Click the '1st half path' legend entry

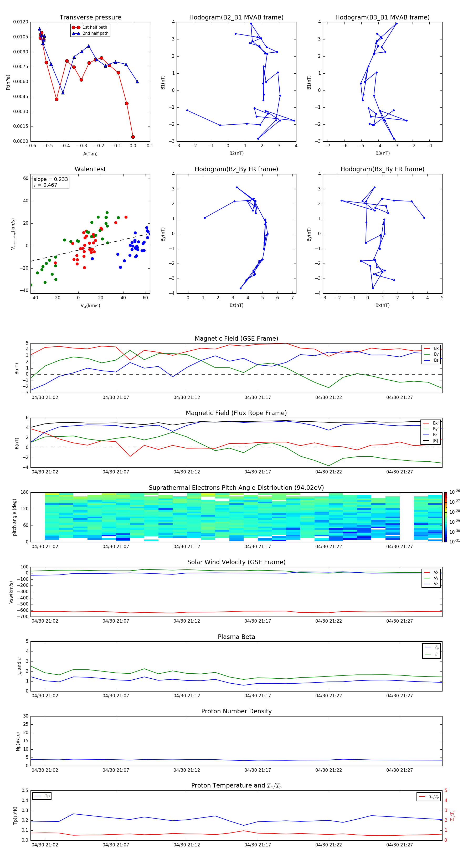[90, 27]
